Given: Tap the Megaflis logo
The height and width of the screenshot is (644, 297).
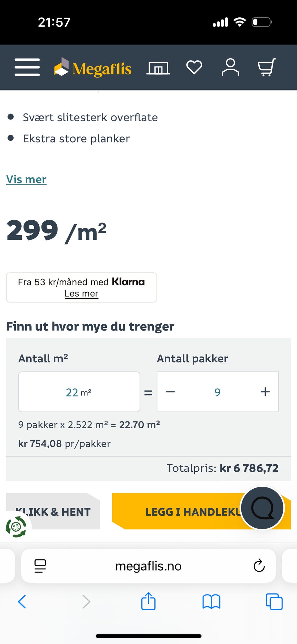Looking at the screenshot, I should 93,68.
